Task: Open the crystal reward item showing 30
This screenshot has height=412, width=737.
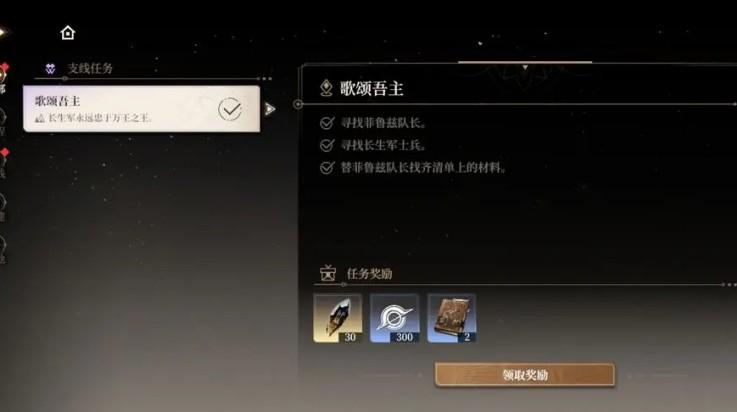Action: 338,318
